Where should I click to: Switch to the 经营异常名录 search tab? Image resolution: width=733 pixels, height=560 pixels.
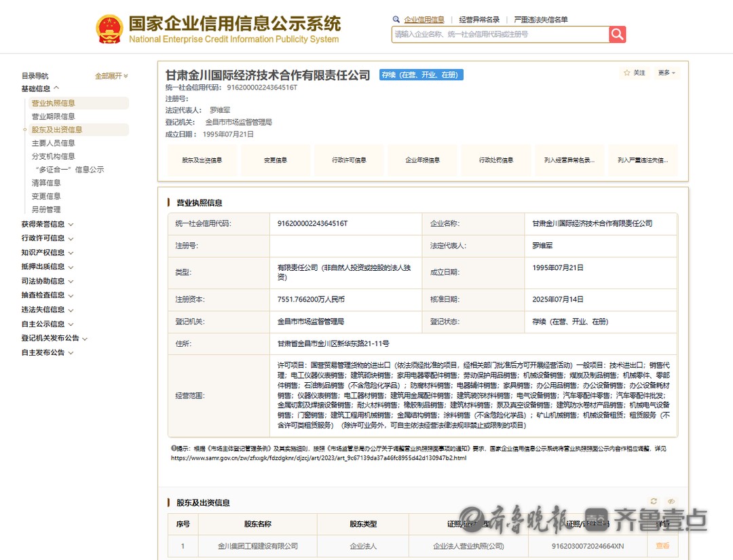coord(479,20)
